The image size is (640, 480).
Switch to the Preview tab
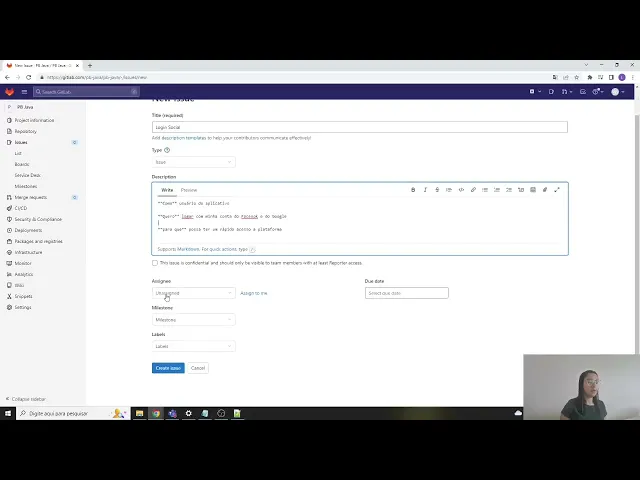click(x=189, y=190)
